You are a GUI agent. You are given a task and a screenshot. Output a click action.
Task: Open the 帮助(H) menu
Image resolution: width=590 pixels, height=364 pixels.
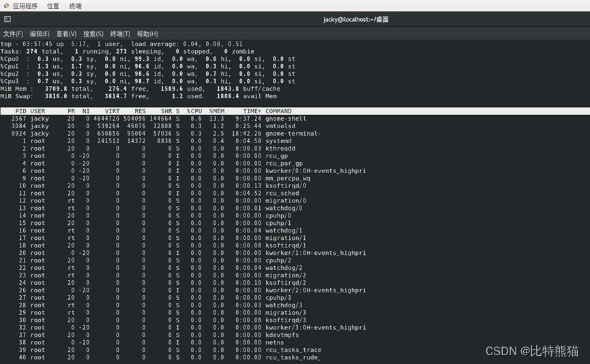[x=147, y=33]
